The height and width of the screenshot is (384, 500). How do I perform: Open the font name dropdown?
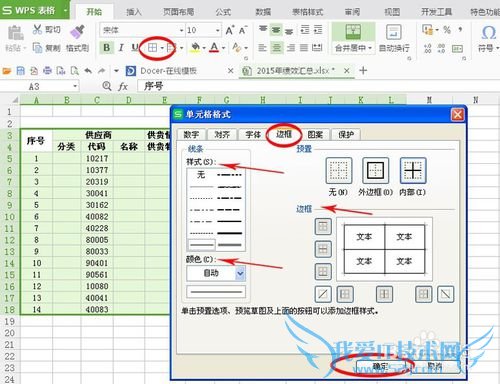pos(182,30)
